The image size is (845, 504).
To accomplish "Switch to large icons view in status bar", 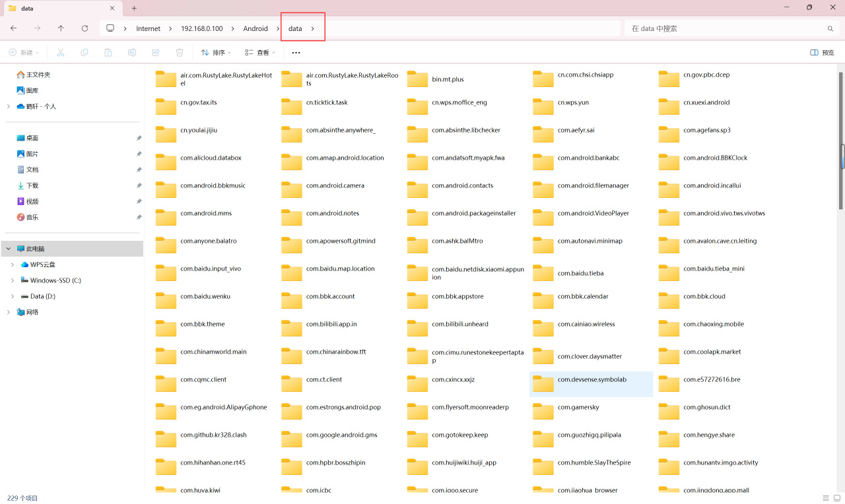I will coord(838,498).
